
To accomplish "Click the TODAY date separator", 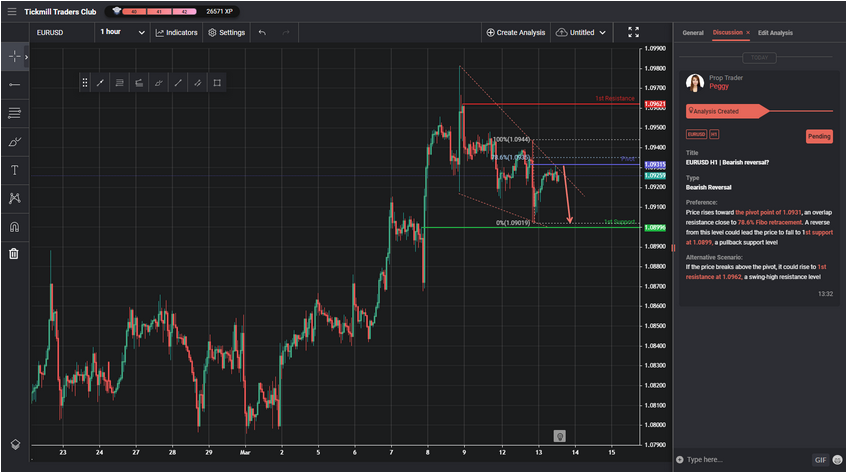I will [x=759, y=58].
